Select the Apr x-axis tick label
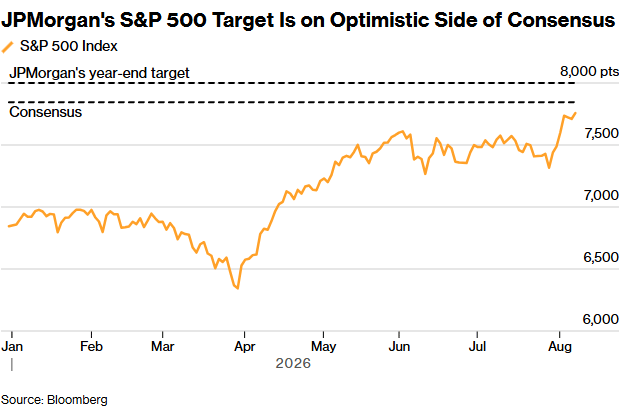 [245, 347]
